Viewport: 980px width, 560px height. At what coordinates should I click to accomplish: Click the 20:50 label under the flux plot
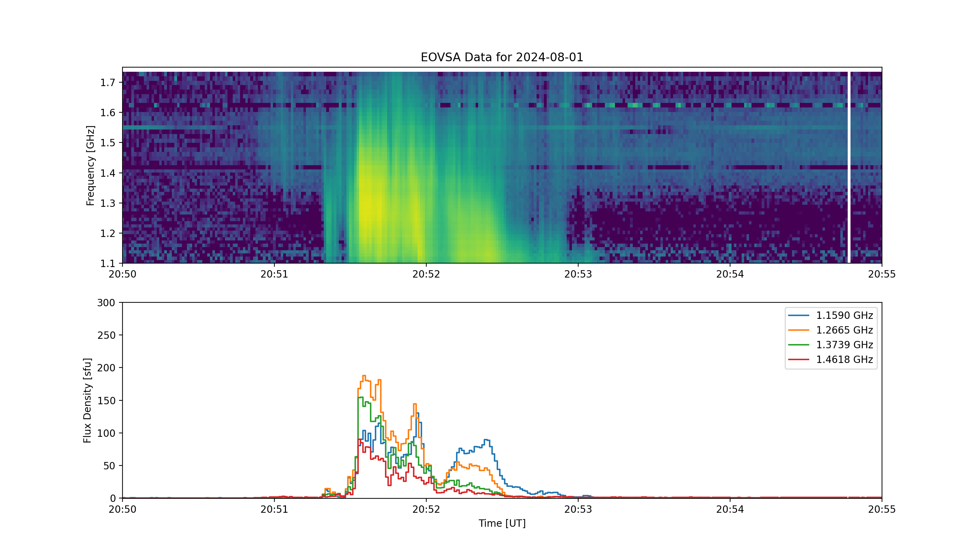(x=122, y=509)
